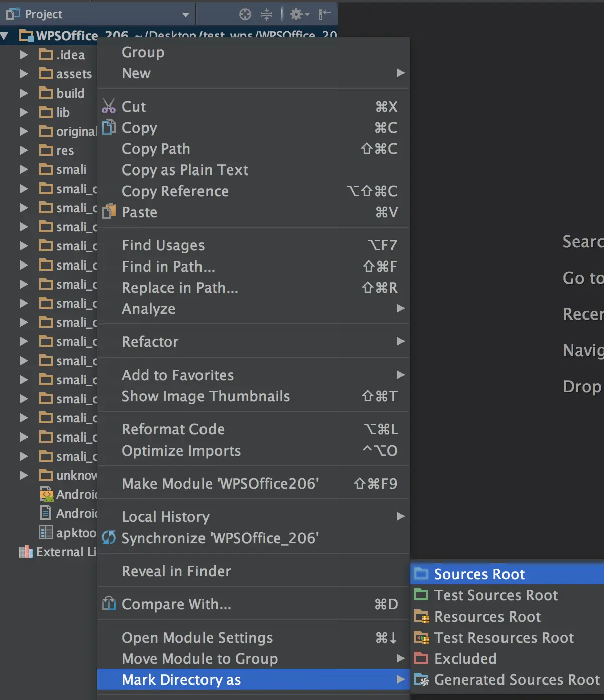Open the Project panel gear settings

point(299,14)
